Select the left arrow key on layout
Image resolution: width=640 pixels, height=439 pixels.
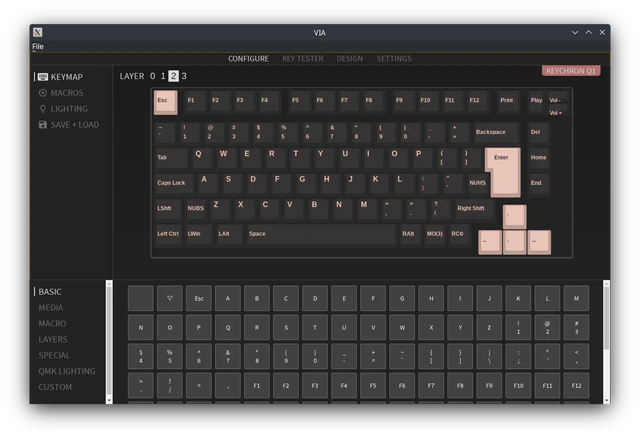[490, 242]
